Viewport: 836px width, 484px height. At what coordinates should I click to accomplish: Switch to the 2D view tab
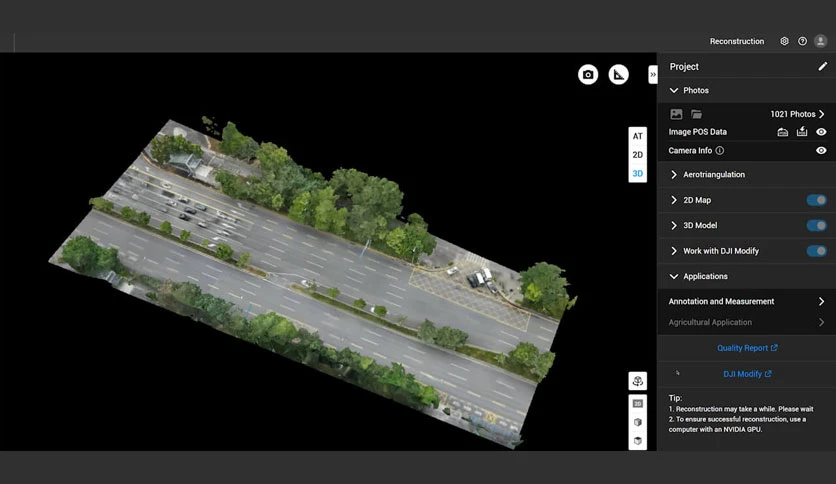point(638,155)
